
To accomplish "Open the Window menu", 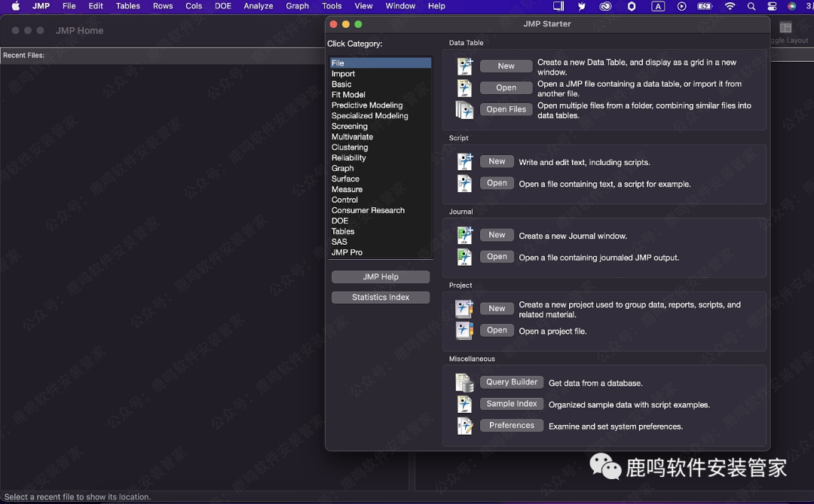I will click(x=400, y=6).
